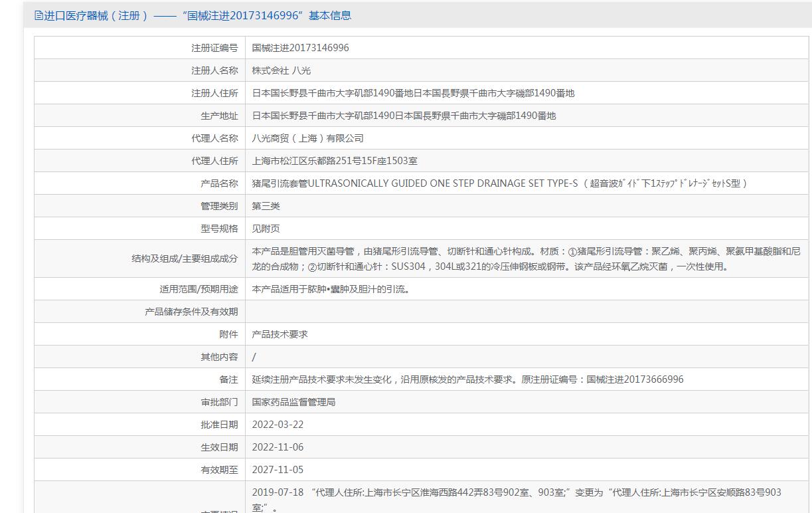Click effective date 2022-11-06
The height and width of the screenshot is (513, 812).
278,447
